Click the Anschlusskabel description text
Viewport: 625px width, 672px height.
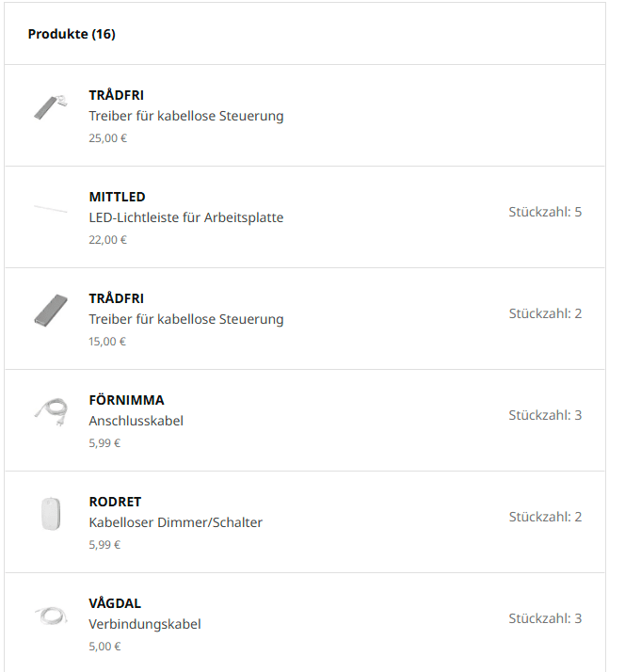click(x=136, y=421)
